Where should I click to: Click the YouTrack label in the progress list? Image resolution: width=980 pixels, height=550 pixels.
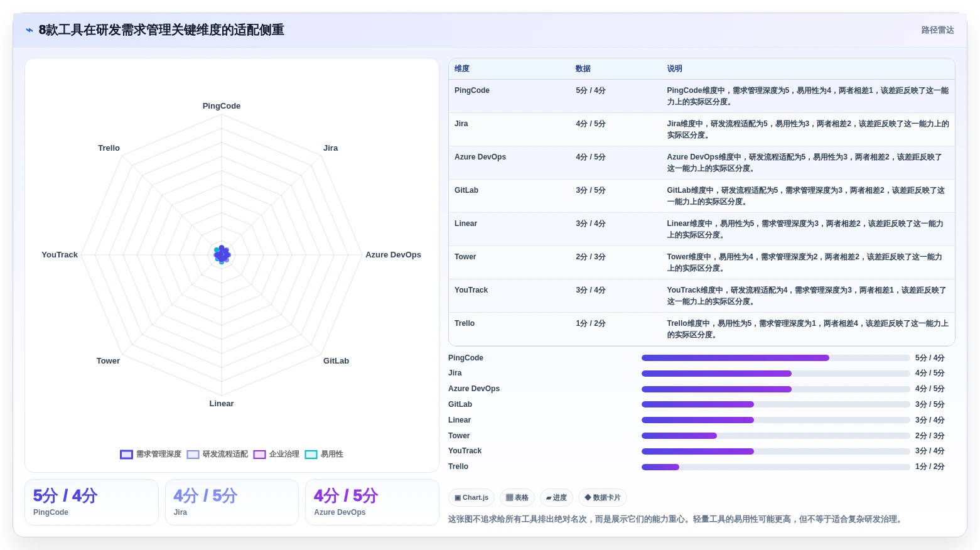pos(465,451)
